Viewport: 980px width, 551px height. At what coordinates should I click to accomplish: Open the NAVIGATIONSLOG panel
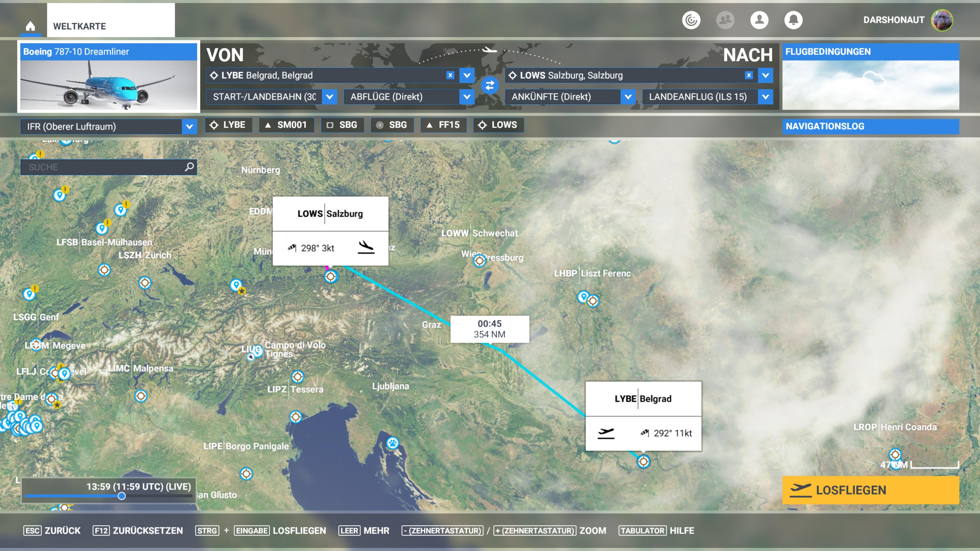[871, 126]
